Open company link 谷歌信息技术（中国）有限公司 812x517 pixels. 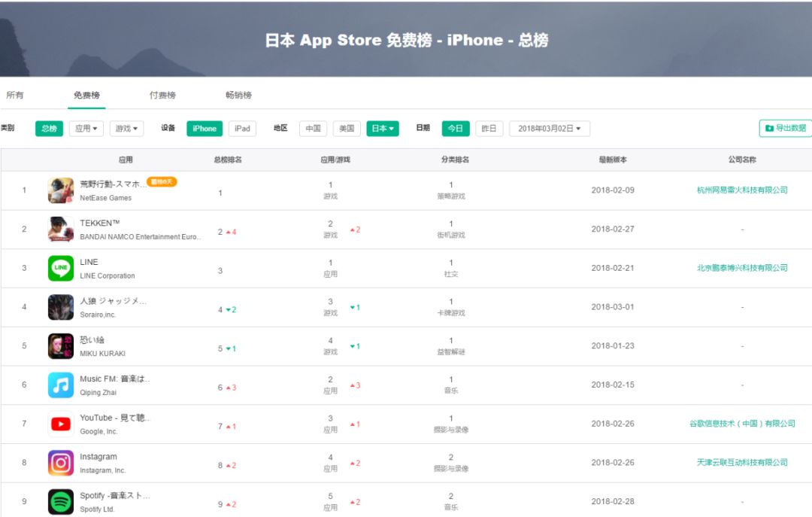tap(742, 424)
